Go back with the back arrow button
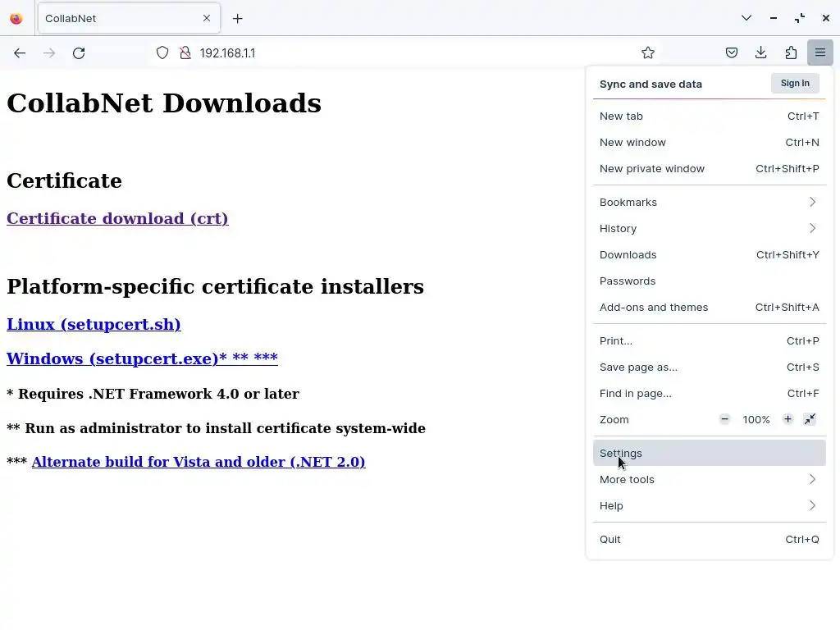The height and width of the screenshot is (630, 840). pos(20,53)
